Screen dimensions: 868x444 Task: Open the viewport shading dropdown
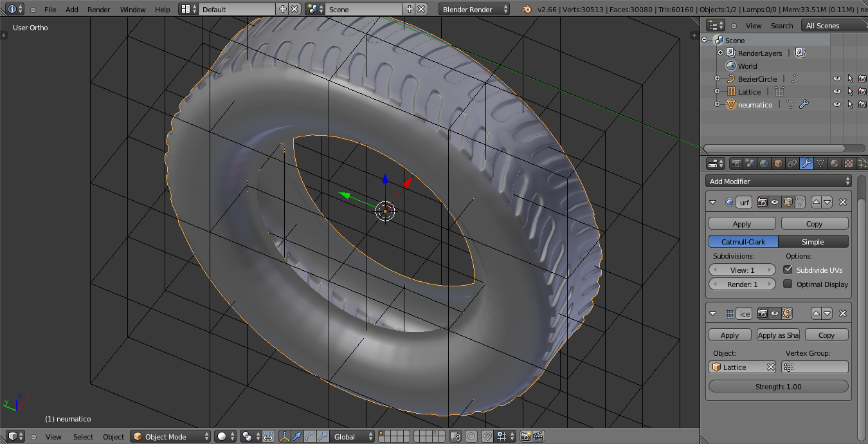[225, 436]
